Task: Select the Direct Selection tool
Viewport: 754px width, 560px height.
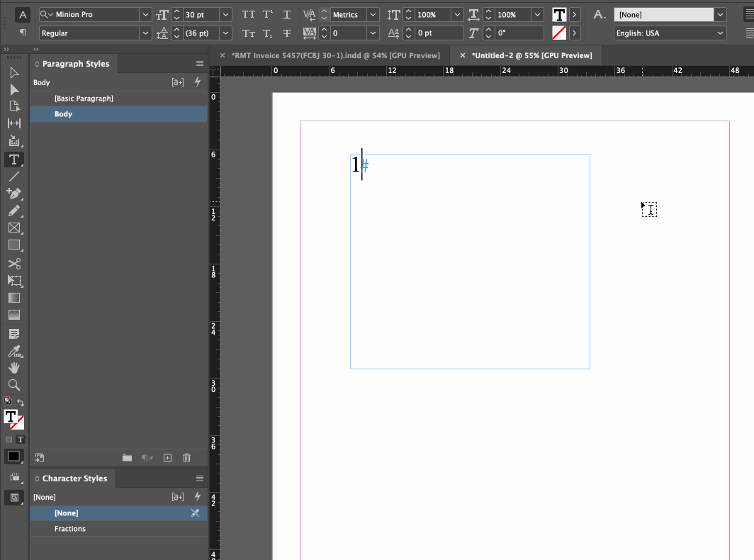Action: pyautogui.click(x=14, y=91)
